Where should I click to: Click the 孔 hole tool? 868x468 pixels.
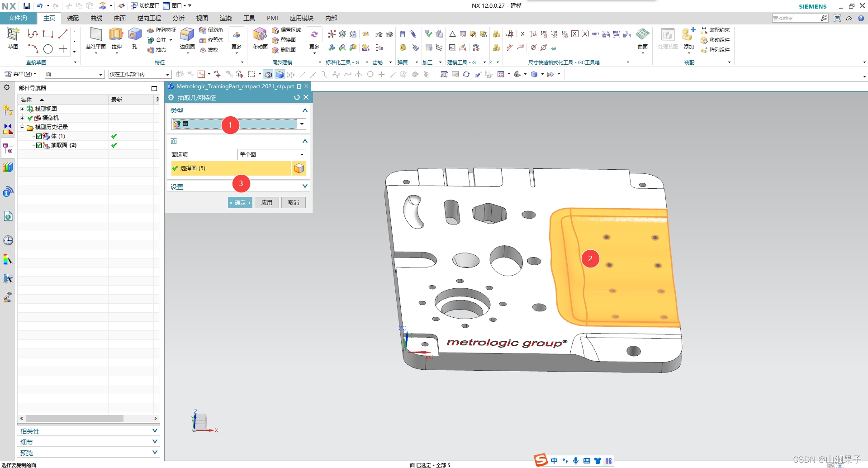tap(135, 38)
